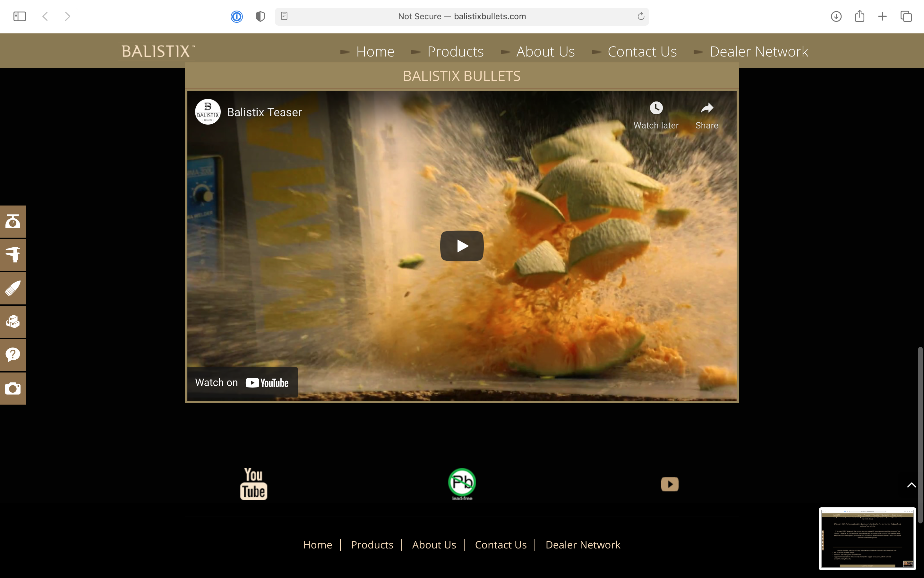Show Reader view icon in address bar
The image size is (924, 578).
[284, 16]
